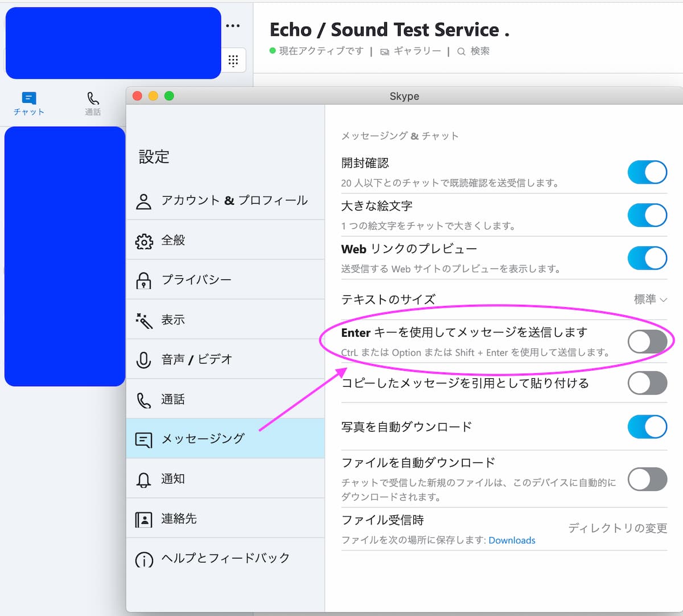Click the gear icon beside 全般
Image resolution: width=683 pixels, height=616 pixels.
(x=144, y=241)
